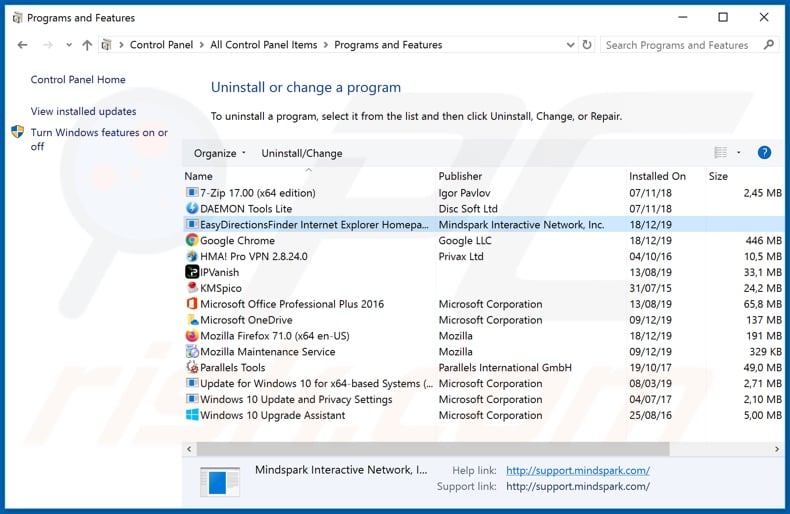Viewport: 790px width, 514px height.
Task: Expand the view options dropdown arrow
Action: [739, 153]
